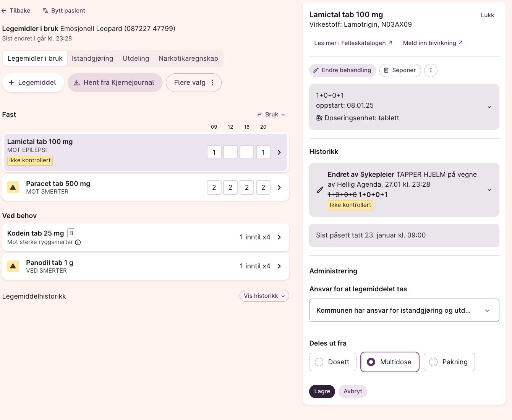The height and width of the screenshot is (420, 512).
Task: Click the warning triangle on Paracet row
Action: 13,187
